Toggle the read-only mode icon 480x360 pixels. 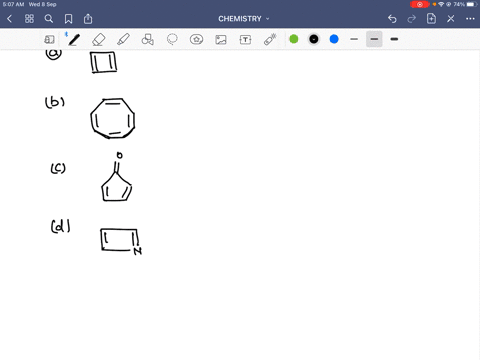point(49,40)
